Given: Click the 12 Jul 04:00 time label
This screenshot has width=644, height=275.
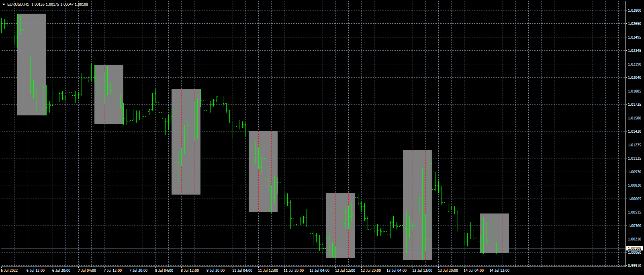Looking at the screenshot, I should click(x=319, y=271).
